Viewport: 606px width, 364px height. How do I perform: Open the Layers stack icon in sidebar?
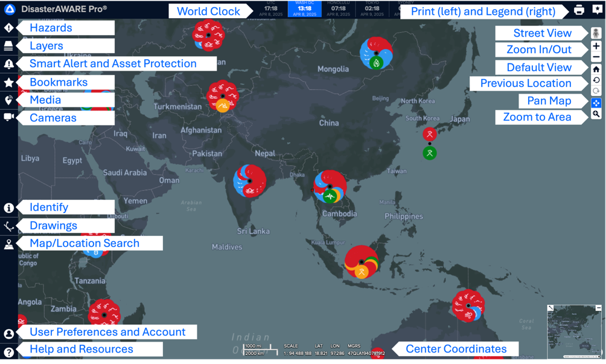point(8,46)
